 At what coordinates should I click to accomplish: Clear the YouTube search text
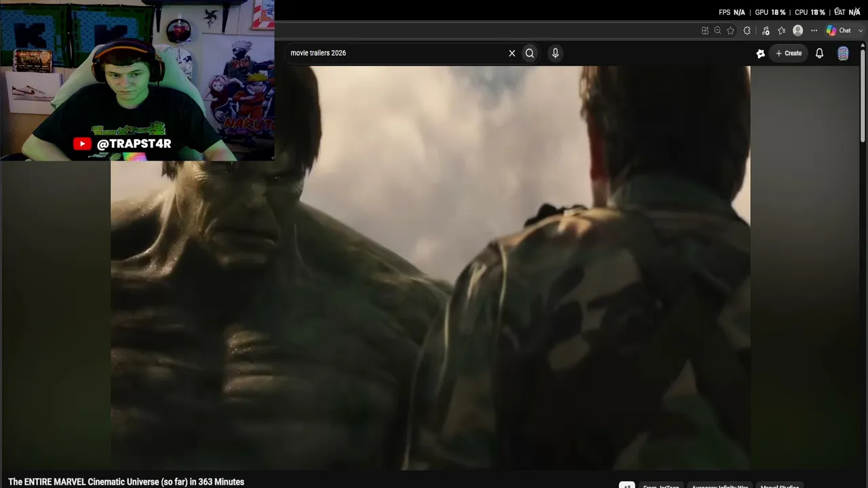click(512, 53)
